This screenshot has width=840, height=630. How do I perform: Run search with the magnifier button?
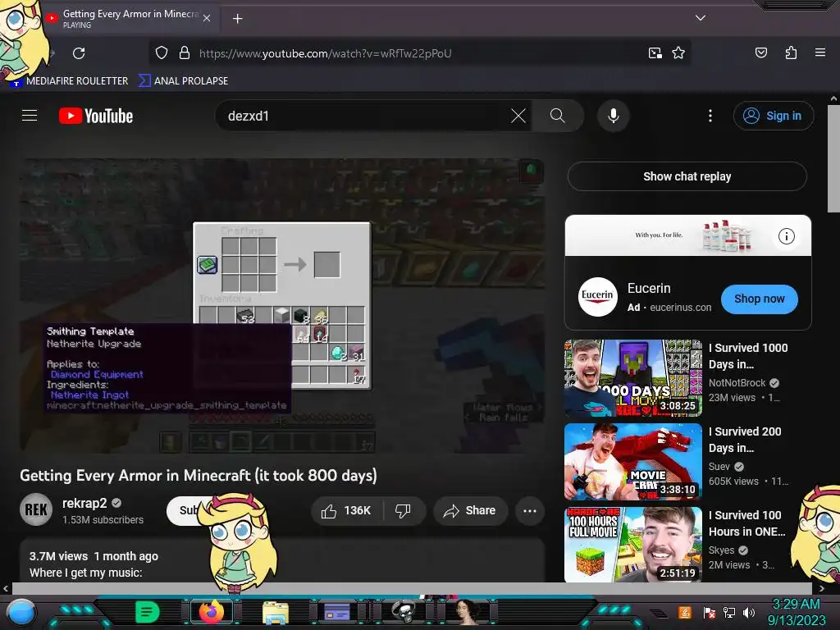click(557, 116)
